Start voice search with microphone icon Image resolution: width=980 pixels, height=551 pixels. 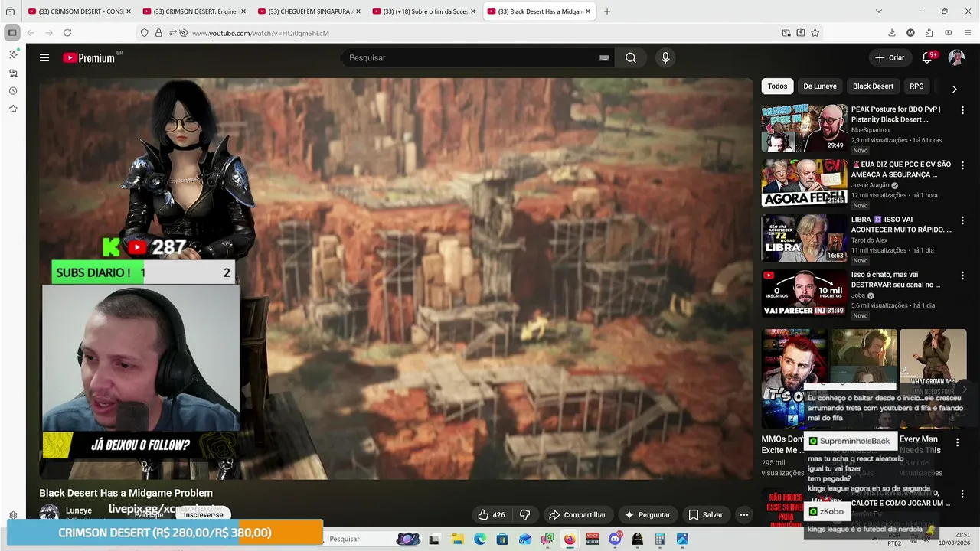665,57
